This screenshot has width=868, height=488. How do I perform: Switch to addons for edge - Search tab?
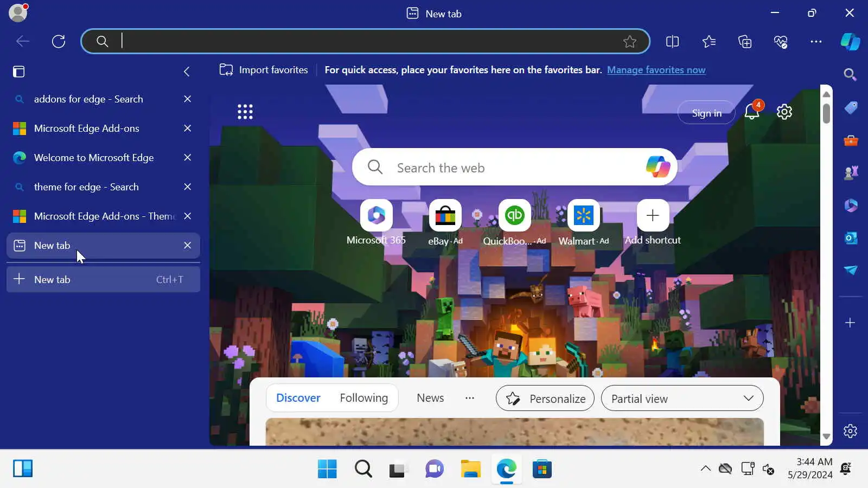(x=103, y=99)
